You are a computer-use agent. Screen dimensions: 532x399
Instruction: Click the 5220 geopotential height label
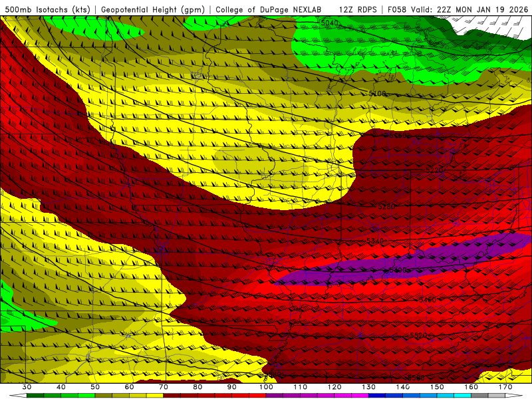pyautogui.click(x=434, y=170)
